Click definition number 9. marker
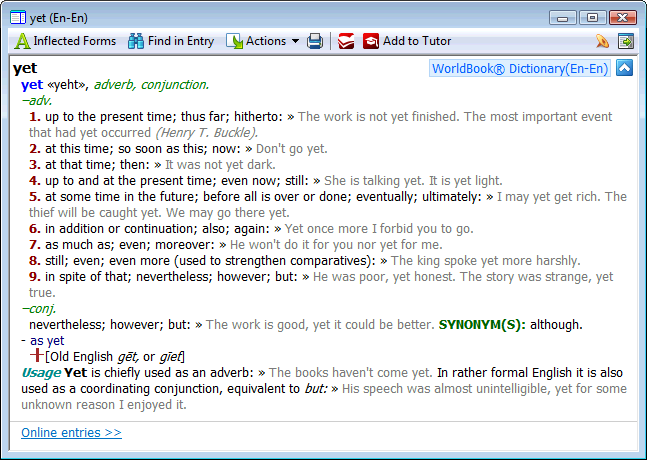This screenshot has height=460, width=647. pos(35,277)
